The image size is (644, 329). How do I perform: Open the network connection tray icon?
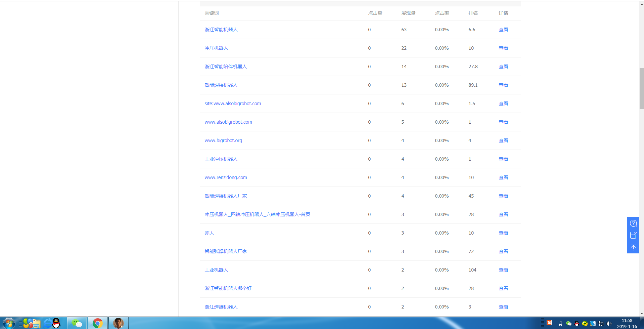[x=601, y=324]
